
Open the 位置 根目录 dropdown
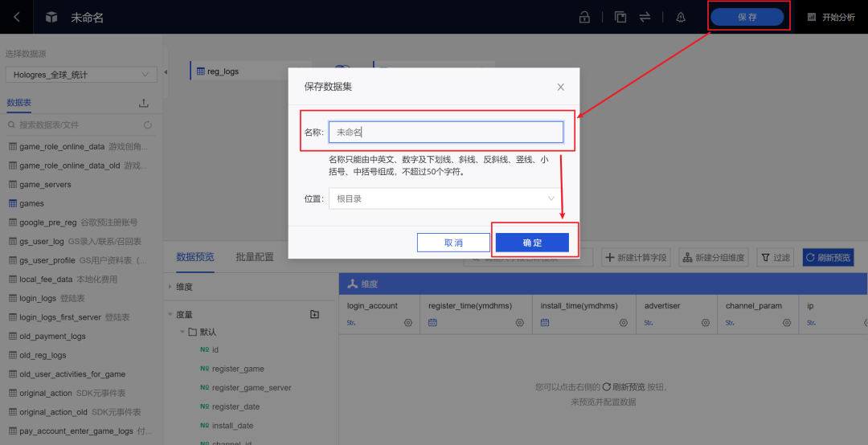(446, 198)
